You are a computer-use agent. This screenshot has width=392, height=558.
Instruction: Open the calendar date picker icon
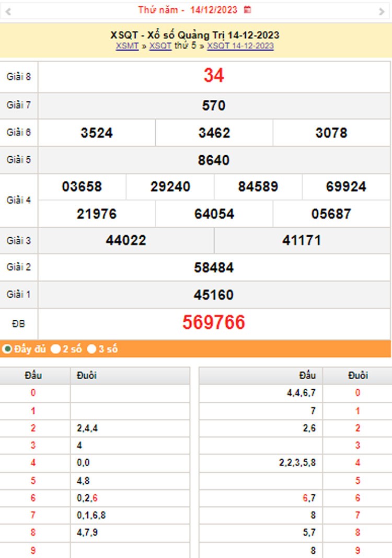click(x=248, y=9)
